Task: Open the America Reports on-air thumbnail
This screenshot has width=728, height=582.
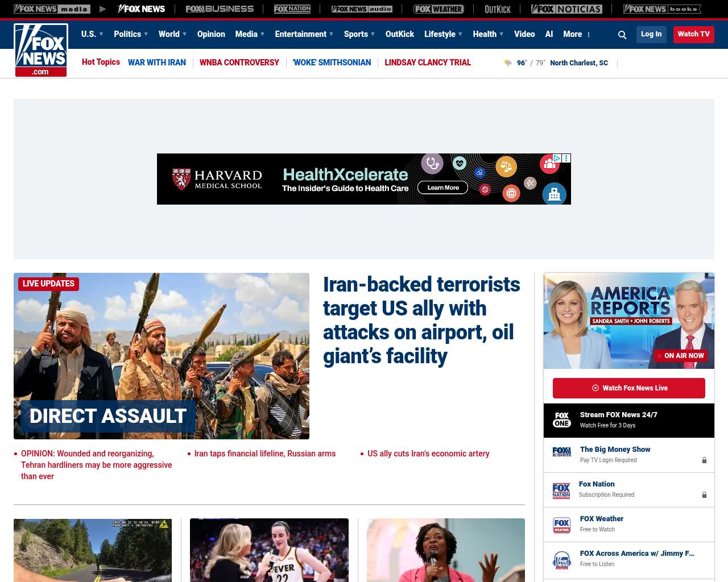Action: coord(629,321)
